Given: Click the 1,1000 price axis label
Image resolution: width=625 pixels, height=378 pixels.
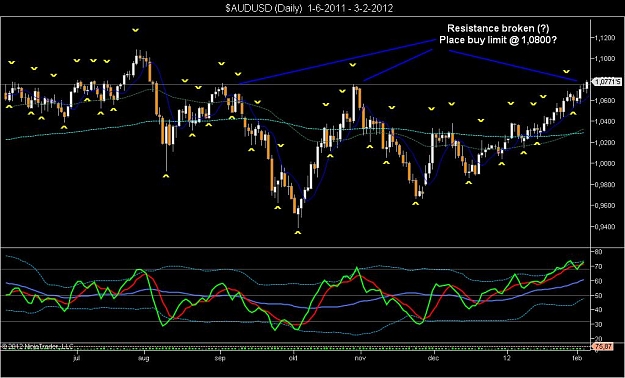Looking at the screenshot, I should (605, 59).
